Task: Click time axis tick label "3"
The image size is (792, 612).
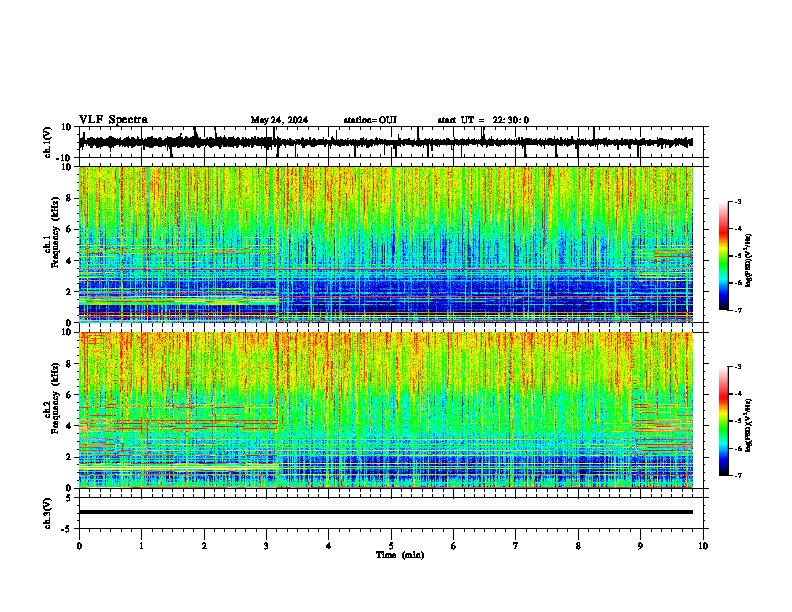Action: tap(266, 546)
